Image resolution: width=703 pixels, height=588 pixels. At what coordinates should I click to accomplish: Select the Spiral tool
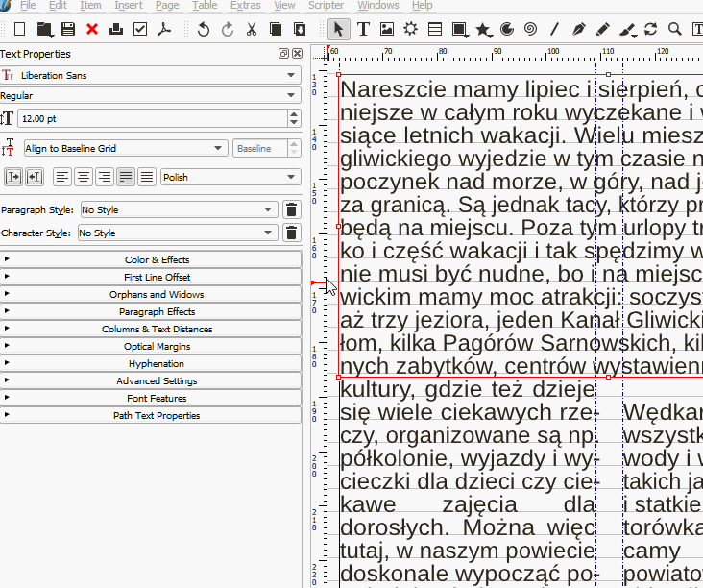pos(531,29)
